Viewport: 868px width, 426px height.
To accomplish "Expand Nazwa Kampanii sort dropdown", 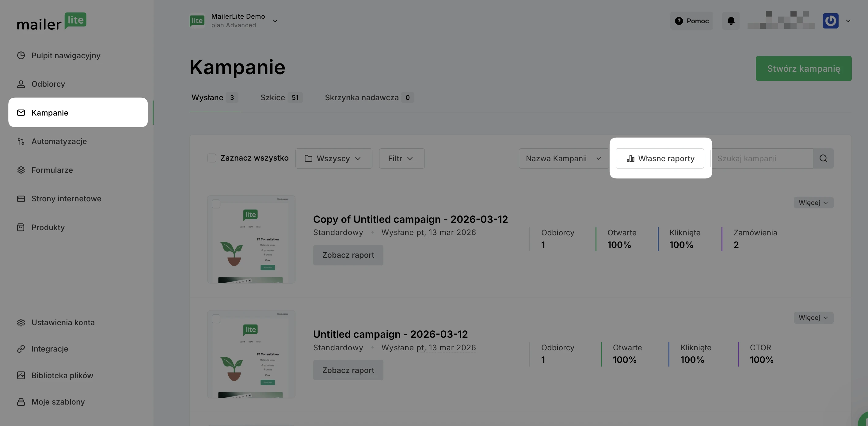I will pyautogui.click(x=563, y=158).
